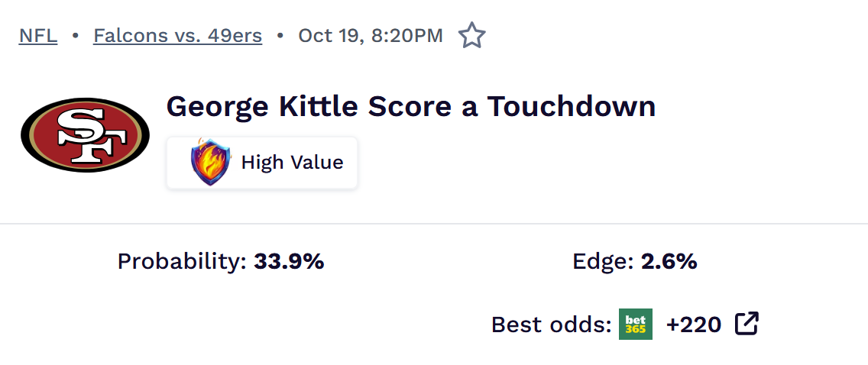Click the Edge label

tap(603, 262)
